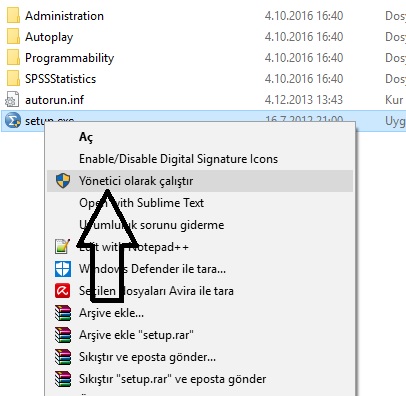Click the WinRAR icon beside Sıkıştır ve eposta gönder...
The width and height of the screenshot is (406, 396).
63,357
